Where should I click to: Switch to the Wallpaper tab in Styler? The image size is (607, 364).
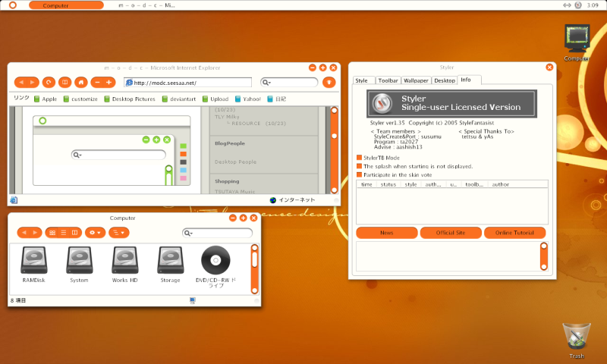tap(416, 80)
